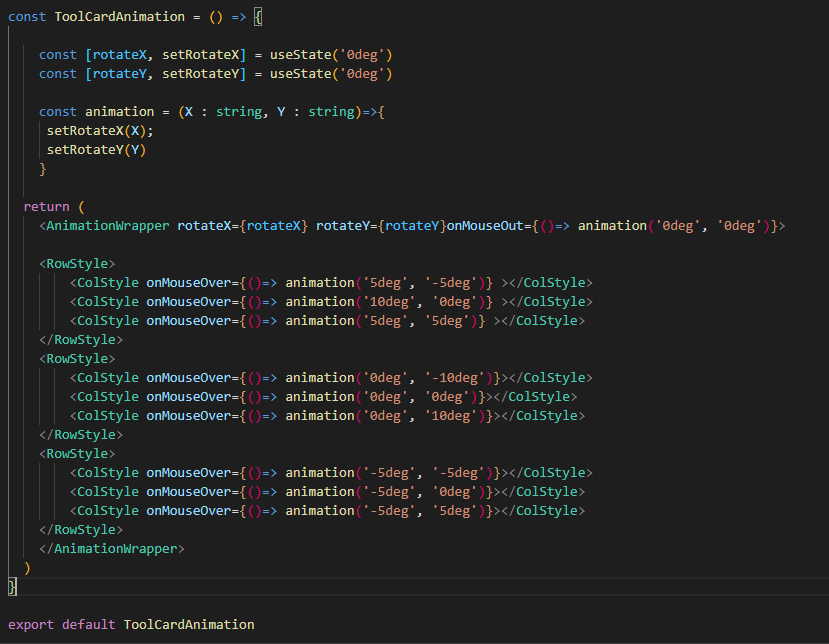Click the closing AnimationWrapper tag

112,549
